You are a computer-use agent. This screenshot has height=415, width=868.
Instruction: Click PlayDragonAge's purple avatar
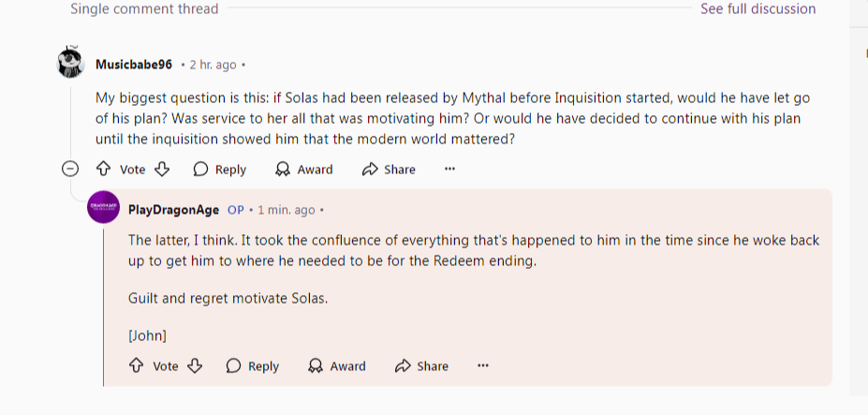(103, 207)
